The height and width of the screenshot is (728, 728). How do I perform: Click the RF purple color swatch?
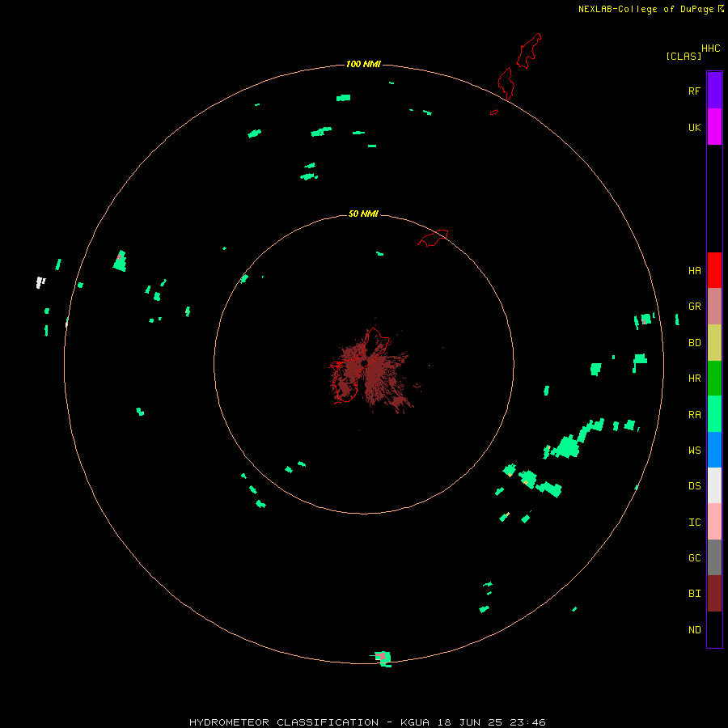tap(714, 91)
